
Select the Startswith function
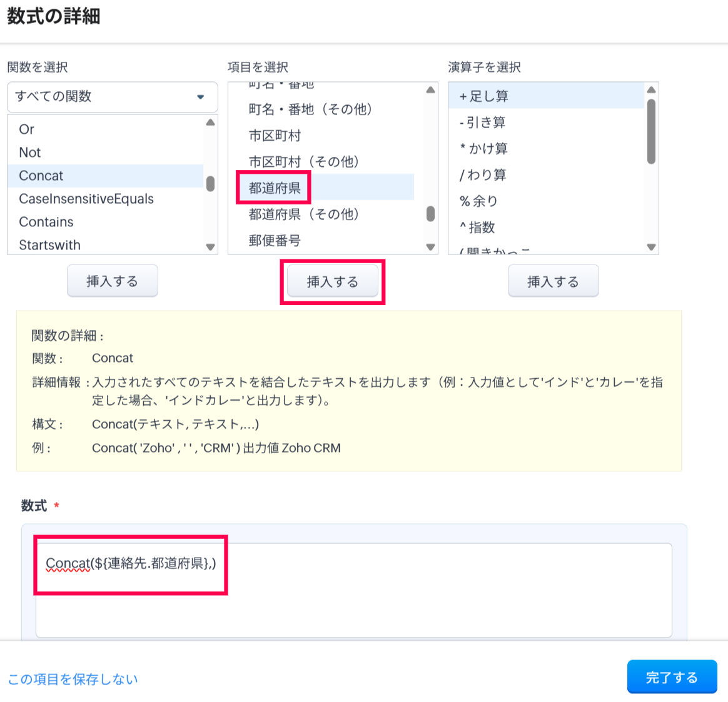(50, 244)
